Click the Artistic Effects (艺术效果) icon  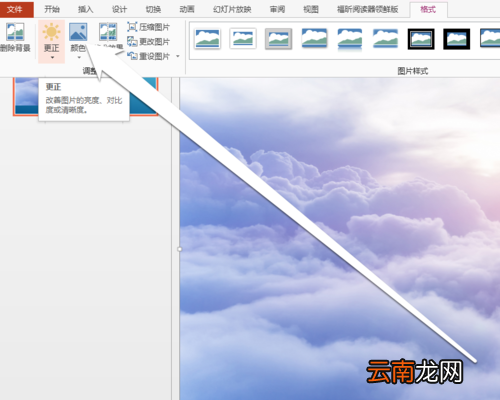[108, 32]
